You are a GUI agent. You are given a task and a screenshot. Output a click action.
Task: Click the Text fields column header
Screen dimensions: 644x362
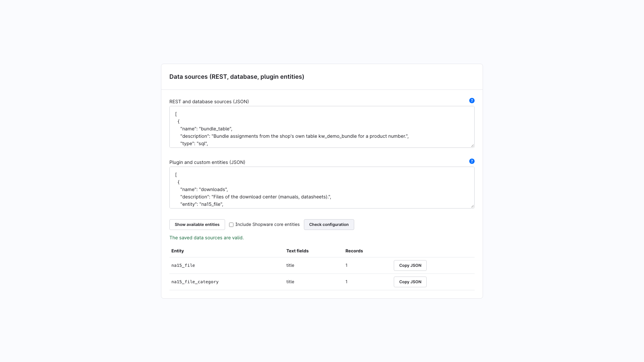(297, 251)
